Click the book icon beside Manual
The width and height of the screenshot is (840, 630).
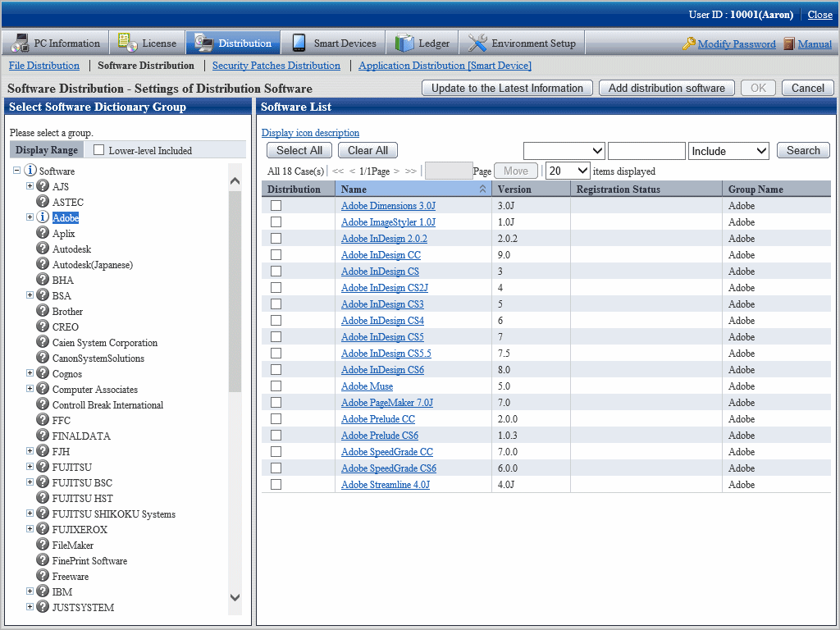point(788,43)
